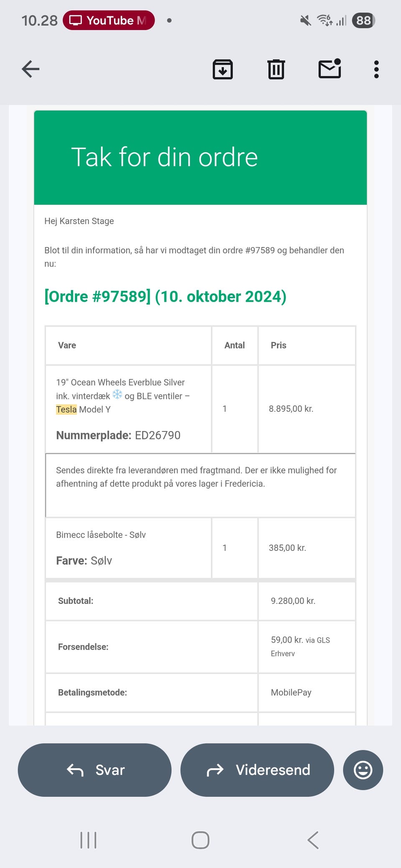
Task: Mark the email as unread
Action: click(330, 69)
